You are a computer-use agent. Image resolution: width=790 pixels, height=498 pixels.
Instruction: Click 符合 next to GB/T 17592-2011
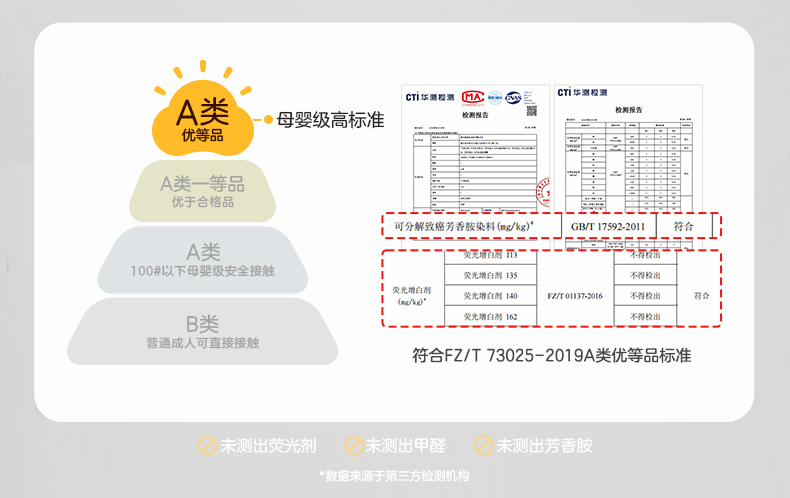click(684, 226)
